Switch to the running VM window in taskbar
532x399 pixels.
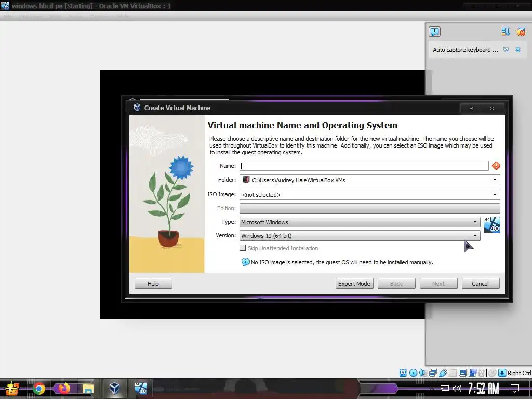click(140, 388)
